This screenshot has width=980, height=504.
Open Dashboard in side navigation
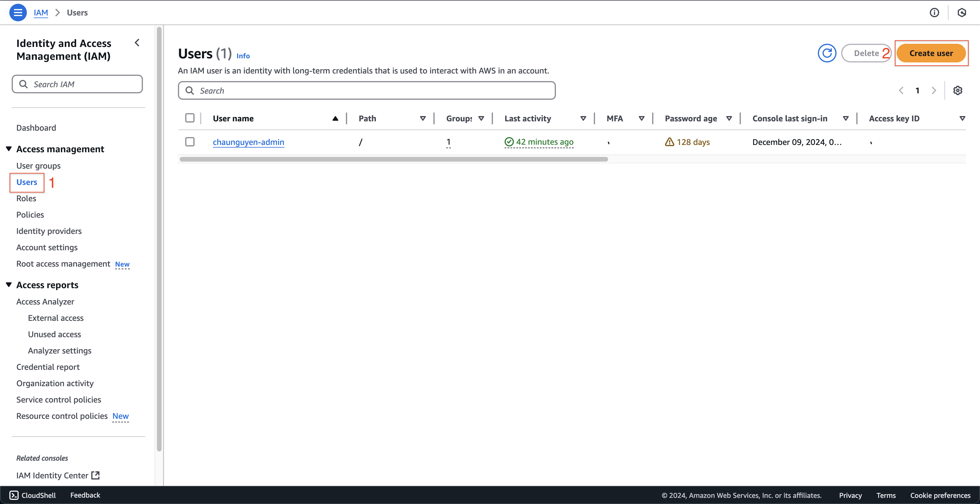36,128
